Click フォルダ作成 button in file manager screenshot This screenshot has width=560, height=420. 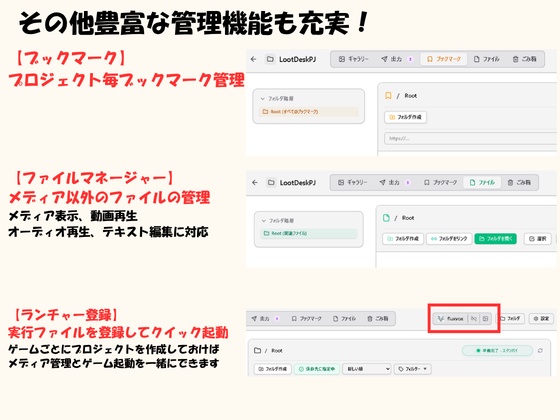tap(403, 239)
